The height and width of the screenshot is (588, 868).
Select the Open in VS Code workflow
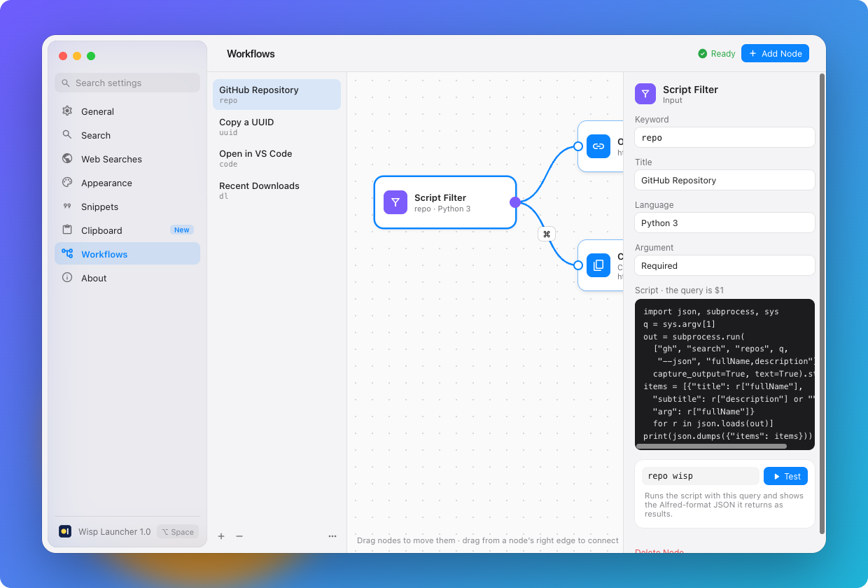(x=276, y=158)
